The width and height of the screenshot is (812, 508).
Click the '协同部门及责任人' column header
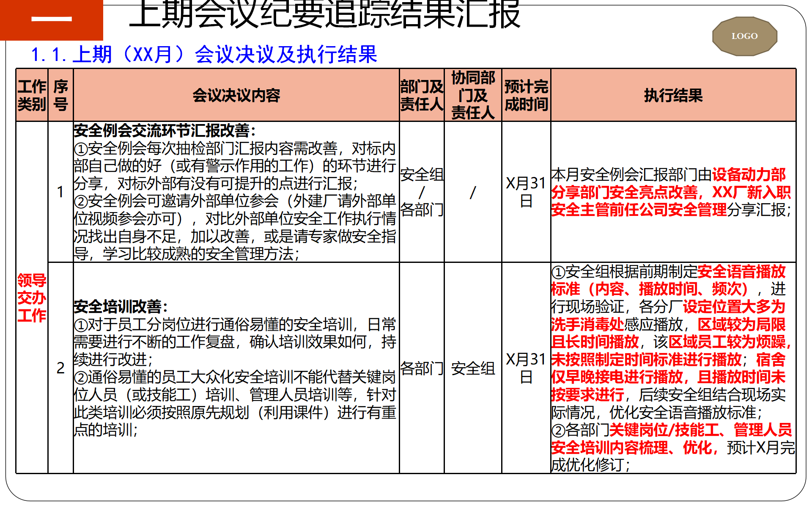point(473,95)
